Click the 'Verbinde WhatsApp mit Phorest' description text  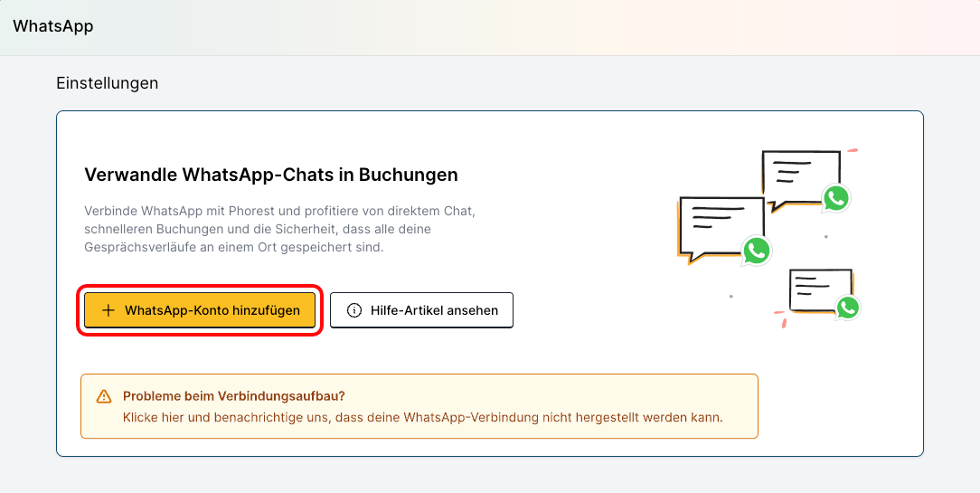click(x=280, y=229)
